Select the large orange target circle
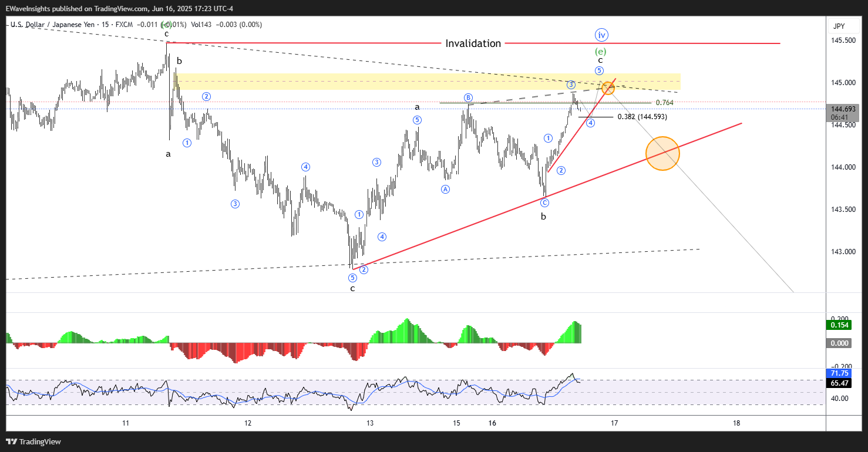Image resolution: width=868 pixels, height=452 pixels. (x=662, y=153)
